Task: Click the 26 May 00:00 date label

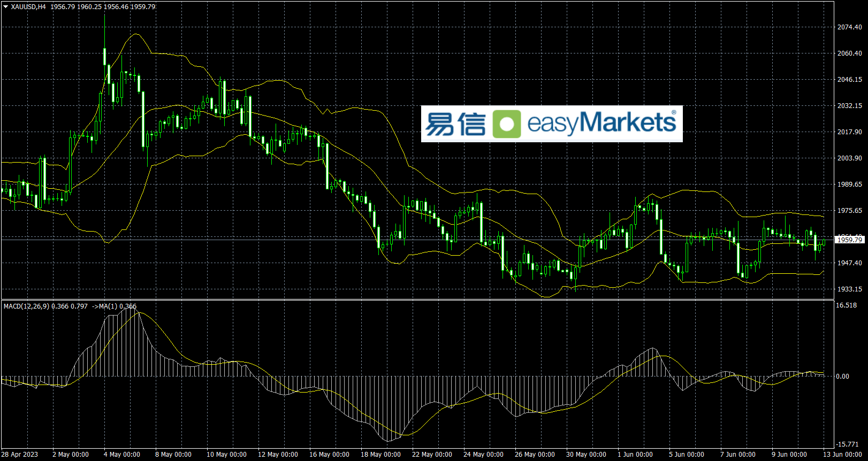Action: coord(535,455)
